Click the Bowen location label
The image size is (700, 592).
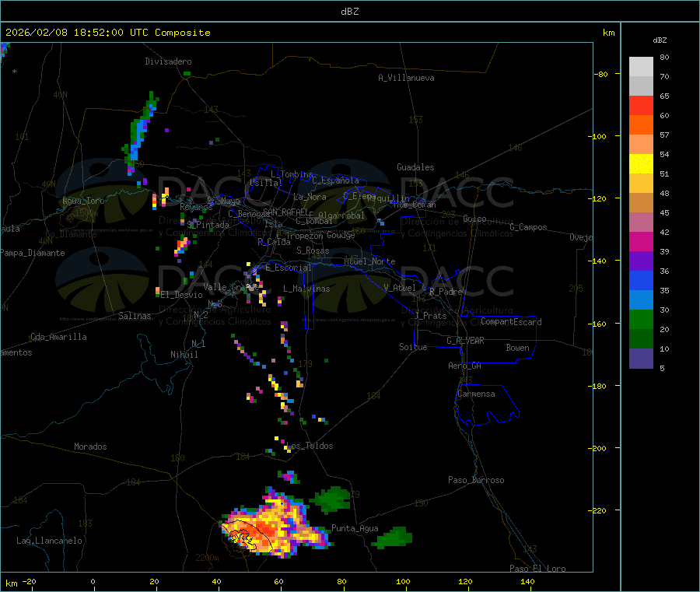tap(517, 347)
